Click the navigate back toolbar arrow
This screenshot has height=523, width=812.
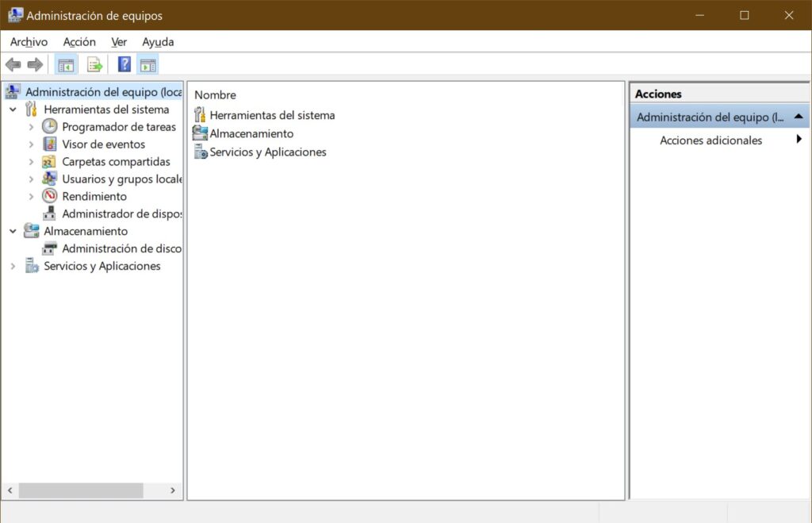(x=13, y=64)
